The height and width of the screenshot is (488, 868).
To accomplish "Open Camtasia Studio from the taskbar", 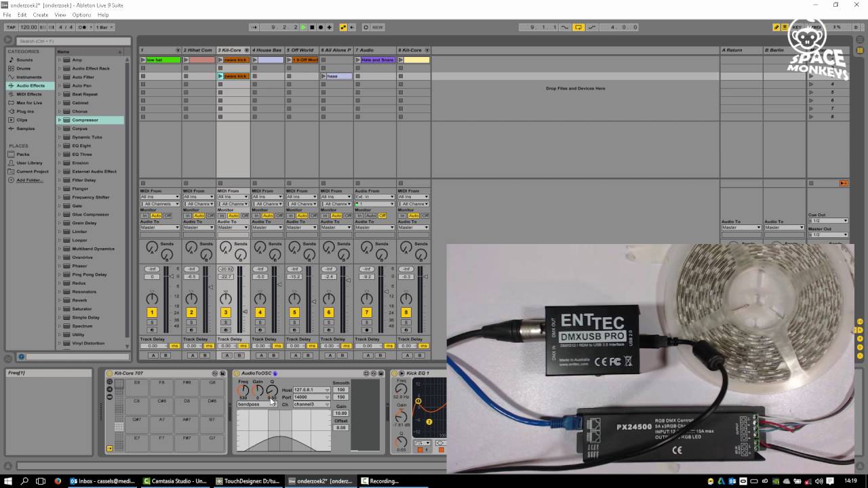I will pos(175,481).
